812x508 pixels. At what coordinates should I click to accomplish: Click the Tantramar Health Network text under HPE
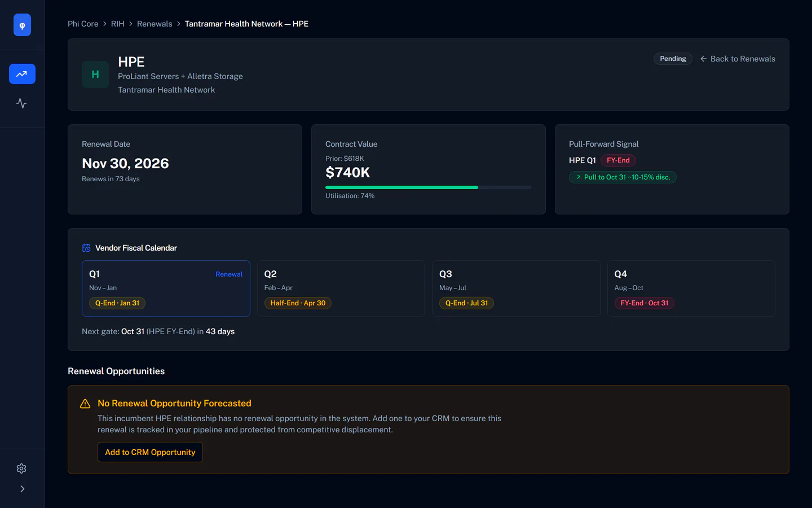pos(166,90)
